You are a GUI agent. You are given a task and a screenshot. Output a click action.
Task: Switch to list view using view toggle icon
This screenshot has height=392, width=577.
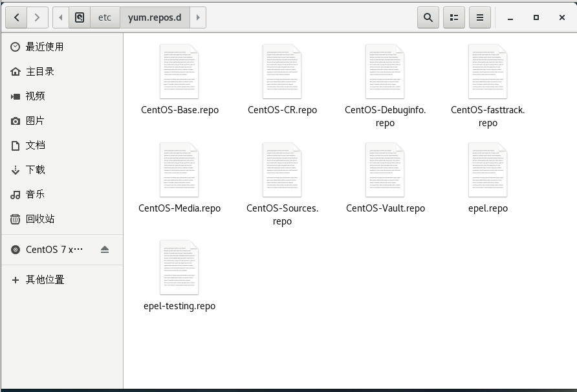click(454, 17)
